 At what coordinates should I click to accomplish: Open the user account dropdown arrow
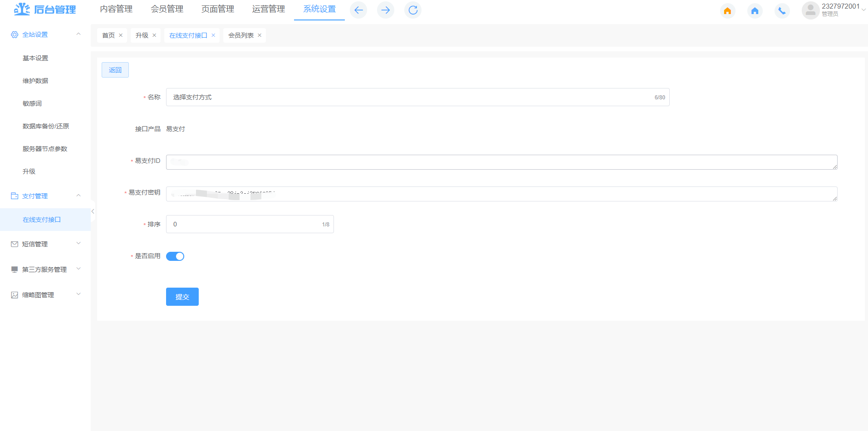(x=864, y=10)
